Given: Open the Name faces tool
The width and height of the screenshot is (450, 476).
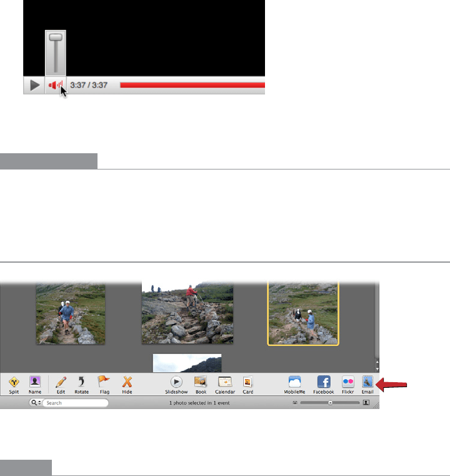Looking at the screenshot, I should (35, 385).
